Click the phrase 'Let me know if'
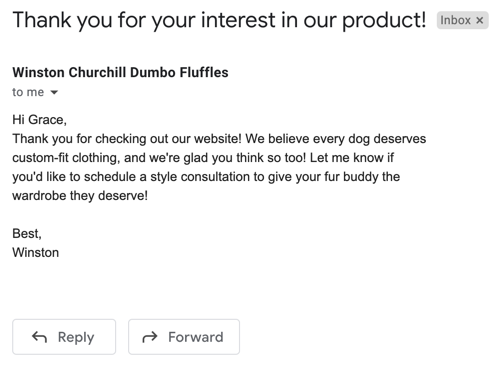The width and height of the screenshot is (499, 370). click(352, 158)
